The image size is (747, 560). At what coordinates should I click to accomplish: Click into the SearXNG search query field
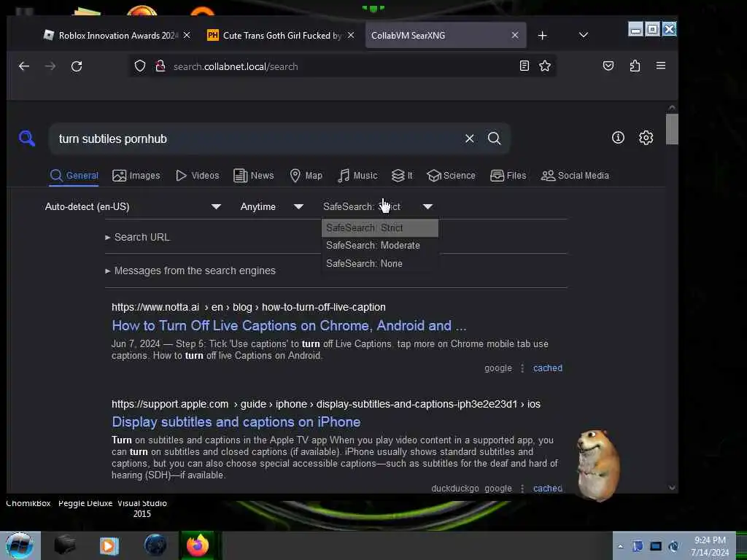pos(258,139)
